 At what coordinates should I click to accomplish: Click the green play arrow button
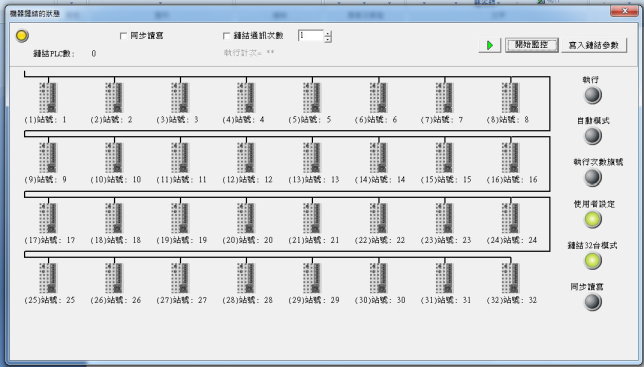(x=490, y=45)
